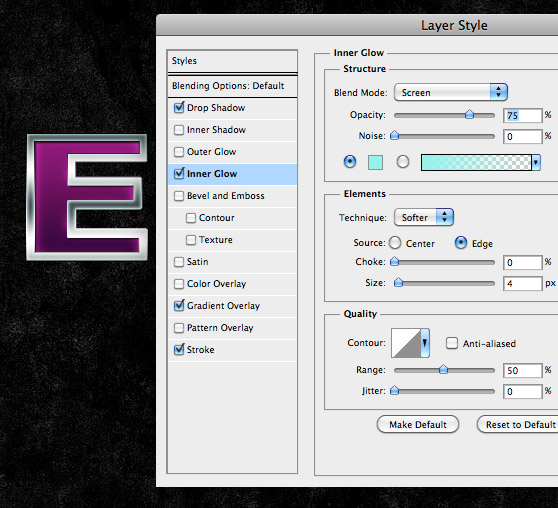Toggle the Texture sub-effect checkbox
Viewport: 558px width, 508px height.
[191, 240]
